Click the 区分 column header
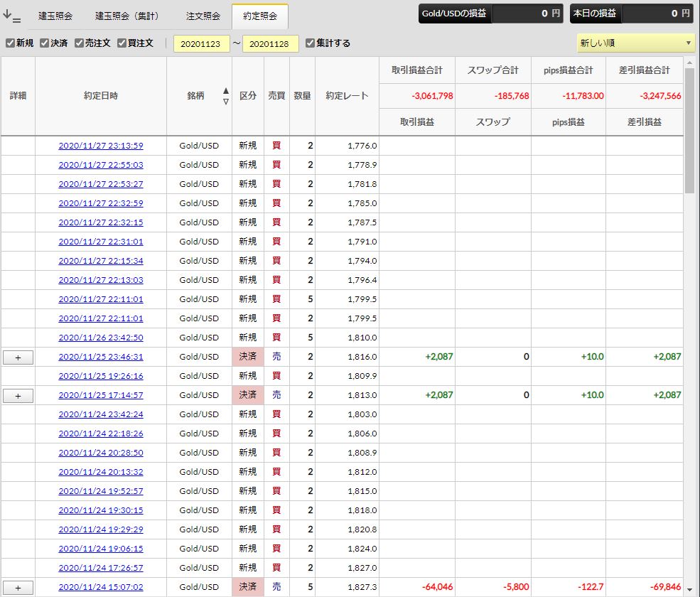Image resolution: width=700 pixels, height=597 pixels. [x=248, y=96]
